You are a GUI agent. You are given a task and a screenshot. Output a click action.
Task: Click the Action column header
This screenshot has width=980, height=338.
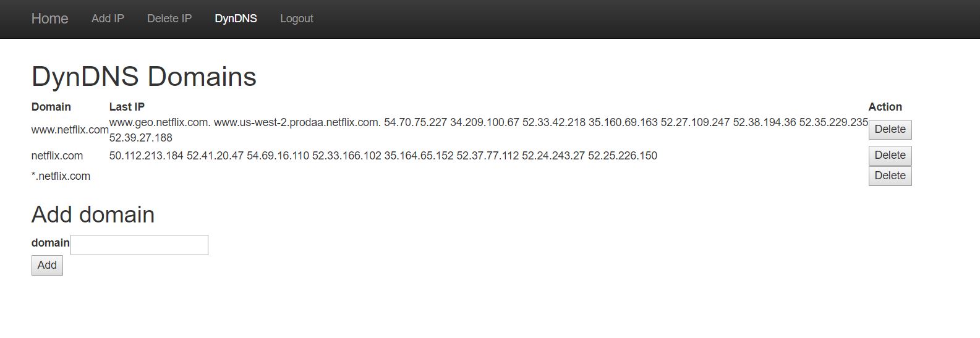[x=885, y=107]
